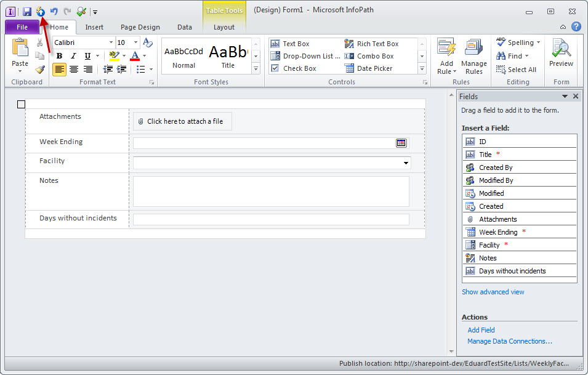The width and height of the screenshot is (588, 375).
Task: Click the Increase Indent icon
Action: [121, 70]
